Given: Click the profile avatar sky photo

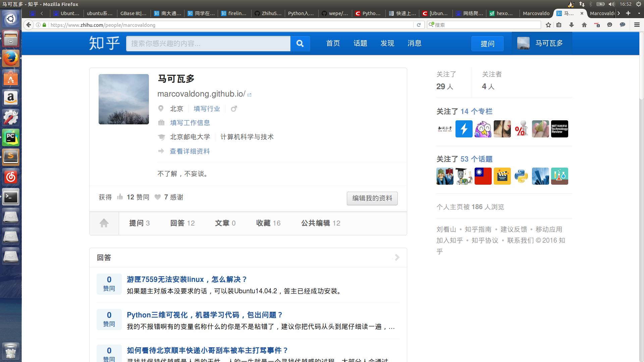Looking at the screenshot, I should coord(124,99).
